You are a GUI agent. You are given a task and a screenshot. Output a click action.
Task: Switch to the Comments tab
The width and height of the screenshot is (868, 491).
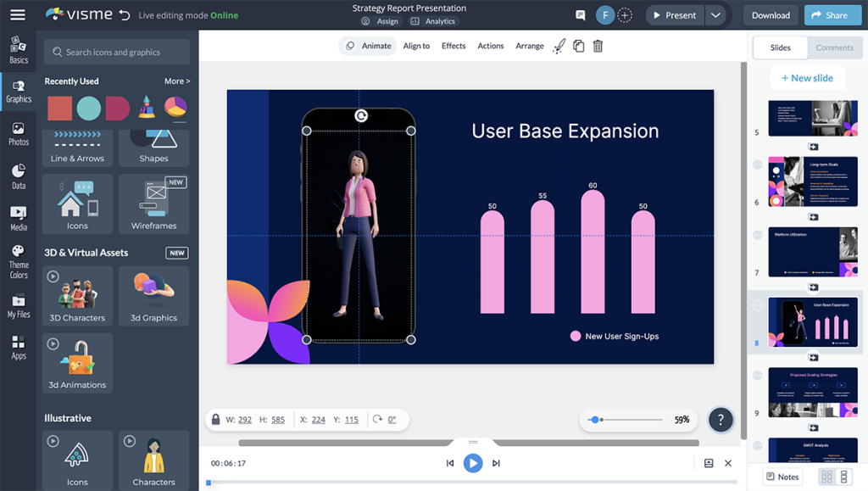[x=835, y=47]
